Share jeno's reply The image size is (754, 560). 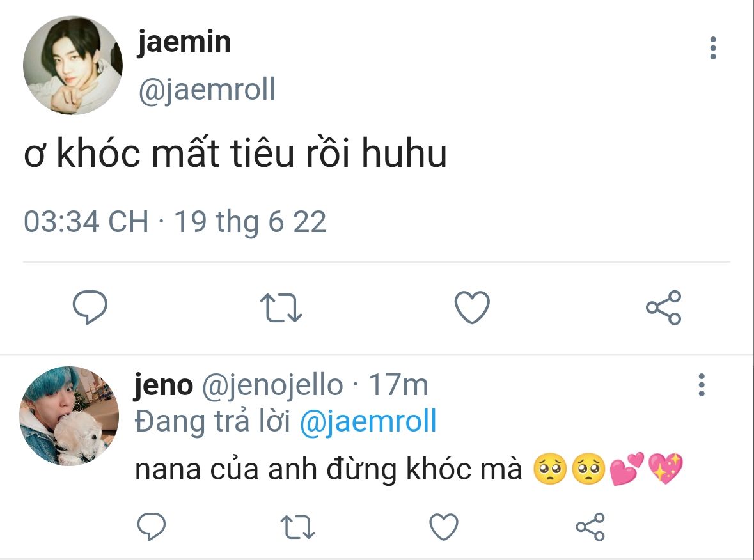[x=590, y=527]
